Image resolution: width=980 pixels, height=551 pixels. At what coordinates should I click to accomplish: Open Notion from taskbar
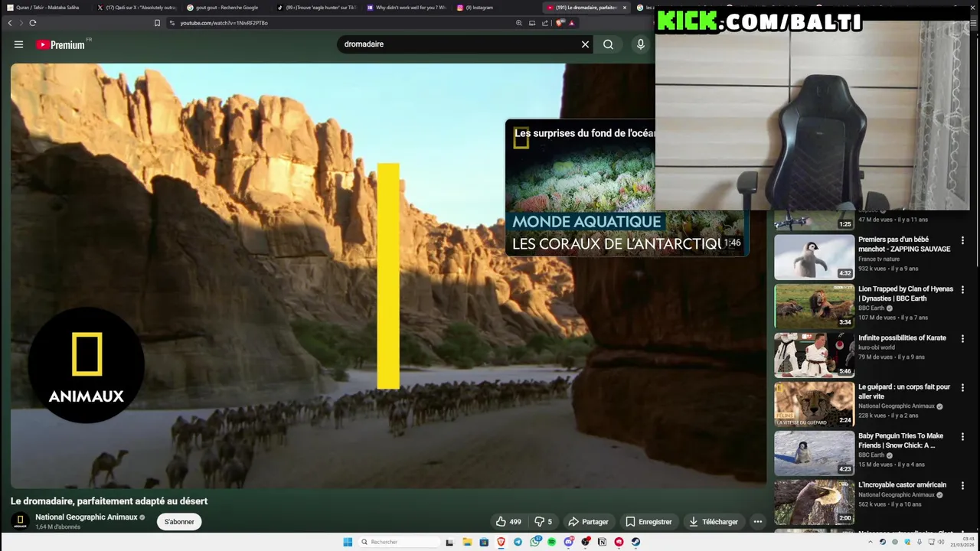(602, 542)
